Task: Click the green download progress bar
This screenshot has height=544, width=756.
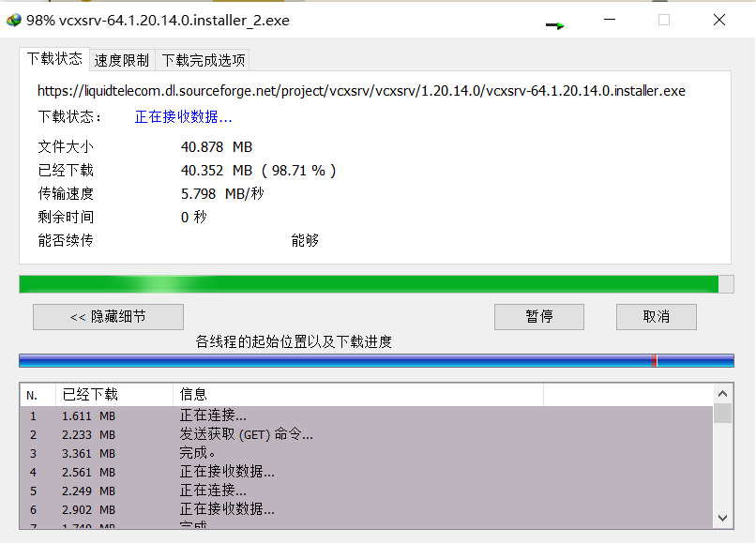Action: (376, 284)
